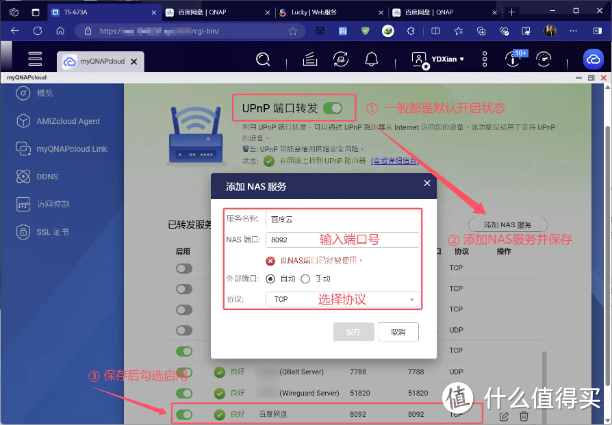Open the info icon with 10+ badge
This screenshot has height=425, width=612.
[514, 58]
